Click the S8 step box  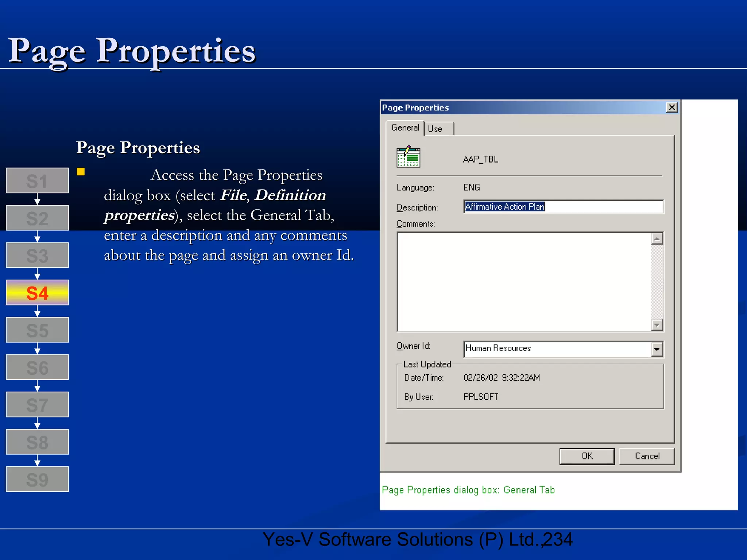coord(37,442)
